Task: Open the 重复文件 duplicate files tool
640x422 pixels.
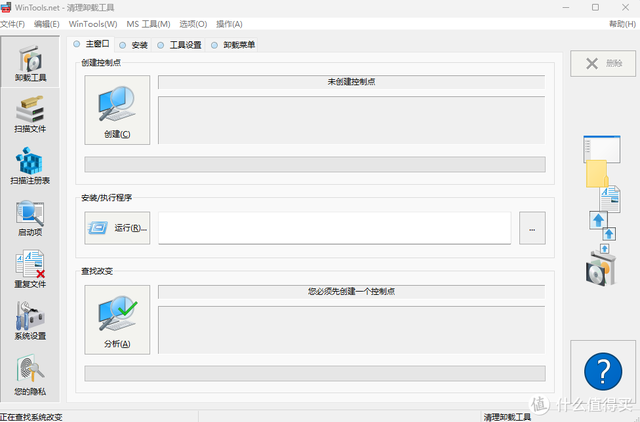Action: [x=30, y=269]
